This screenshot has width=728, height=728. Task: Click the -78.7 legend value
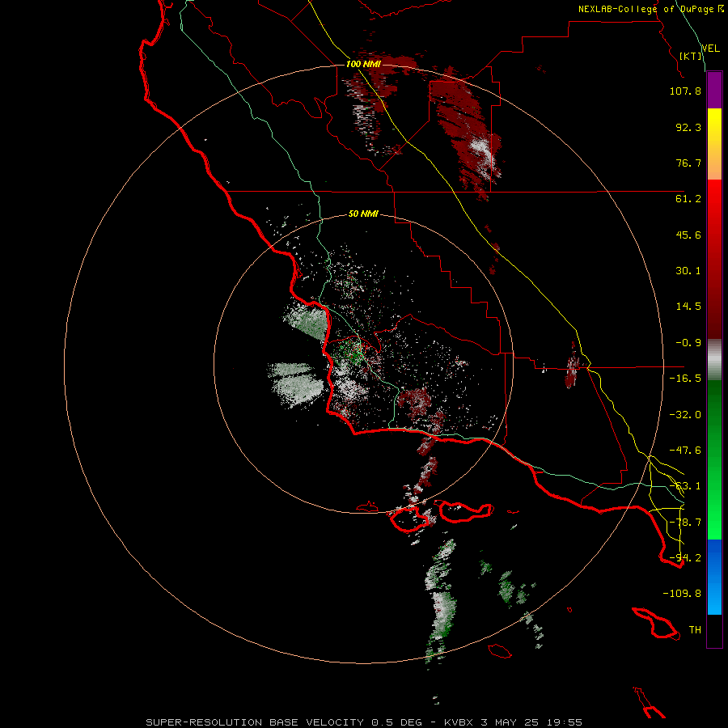[x=685, y=523]
